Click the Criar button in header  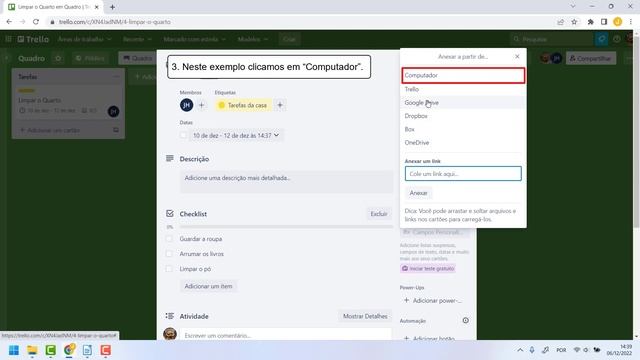click(x=289, y=39)
